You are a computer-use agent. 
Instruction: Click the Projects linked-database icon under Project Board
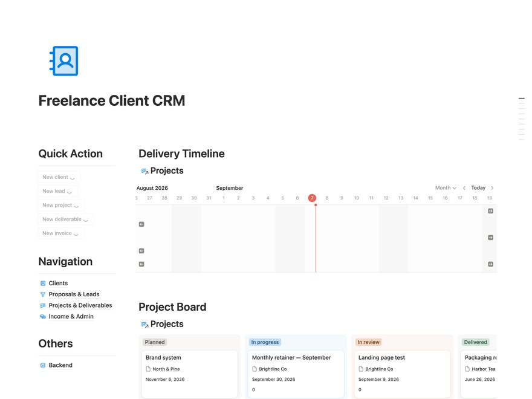[144, 325]
